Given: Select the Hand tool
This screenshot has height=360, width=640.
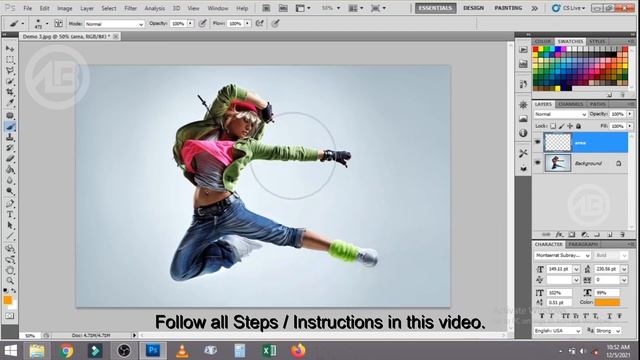Looking at the screenshot, I should coord(10,270).
